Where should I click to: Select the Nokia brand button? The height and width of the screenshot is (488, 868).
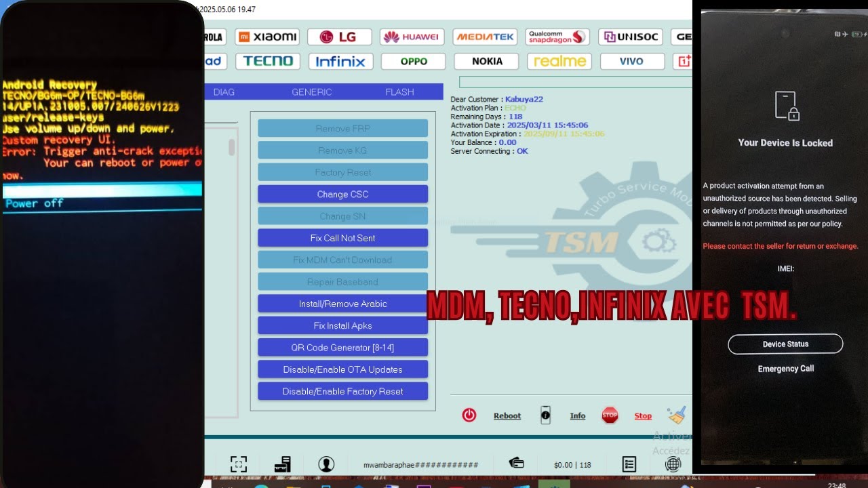click(x=486, y=61)
